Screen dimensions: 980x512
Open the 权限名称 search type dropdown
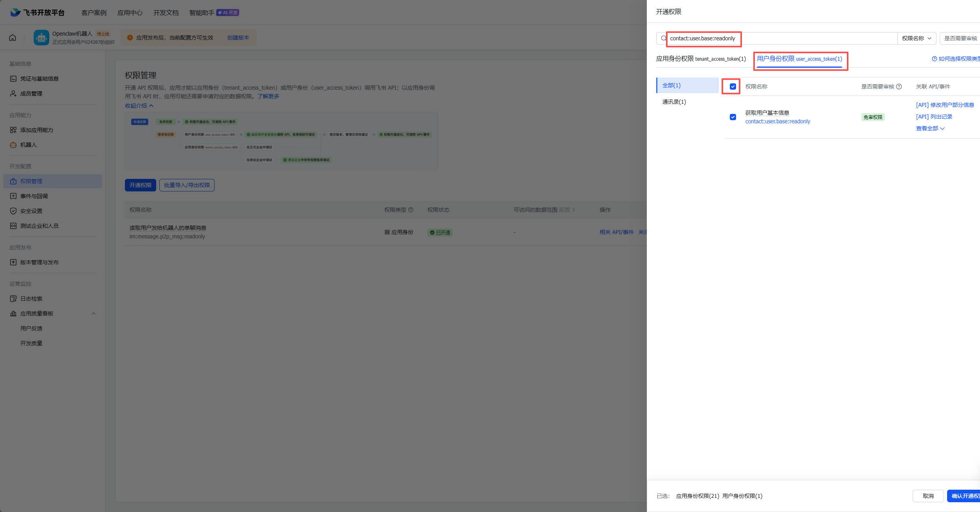(x=916, y=38)
